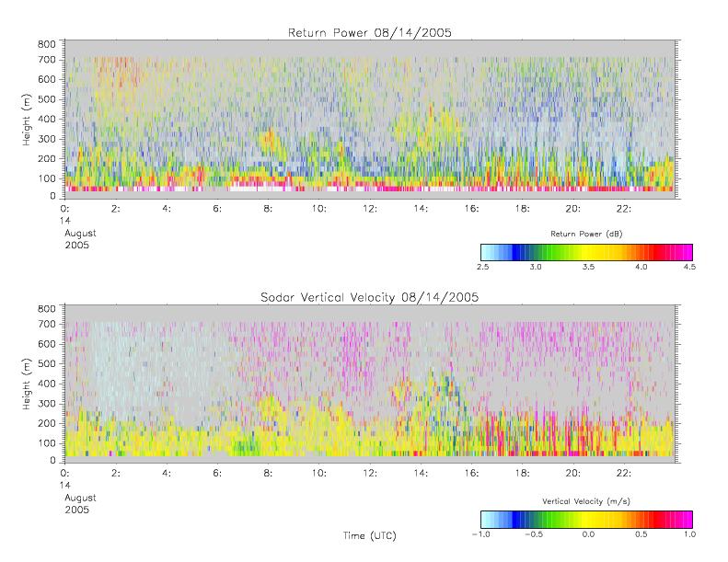This screenshot has height=562, width=728.
Task: Select the 2.5 tick on Return Power colorbar
Action: [482, 267]
